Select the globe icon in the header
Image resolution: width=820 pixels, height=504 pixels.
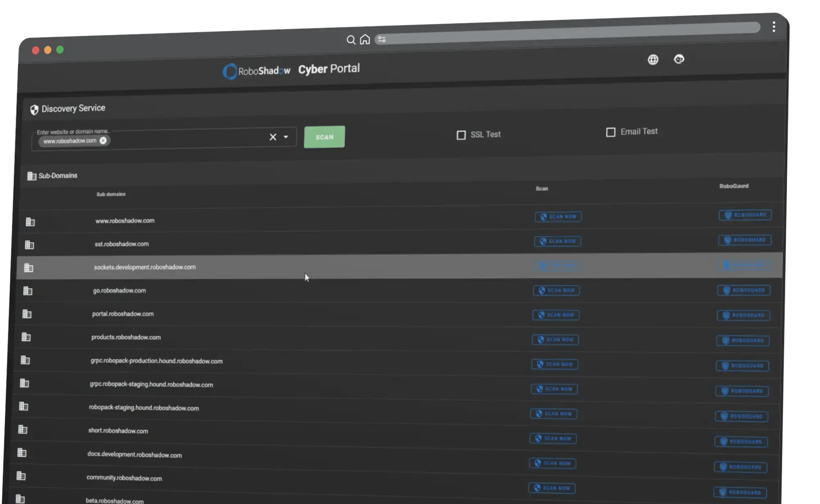click(x=653, y=60)
